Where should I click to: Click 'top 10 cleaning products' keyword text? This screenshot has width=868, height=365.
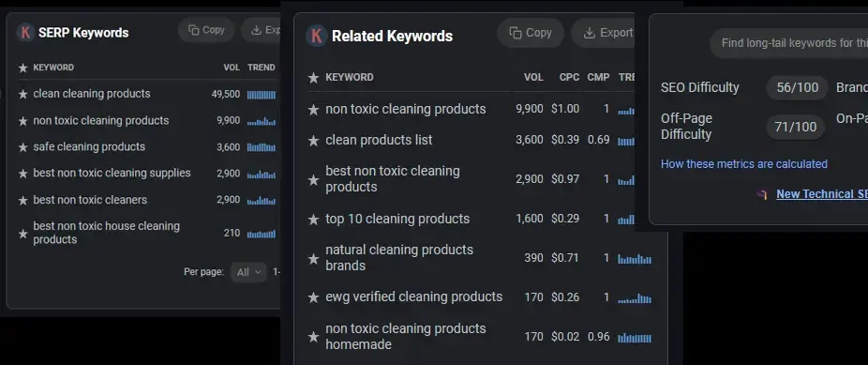[x=397, y=219]
